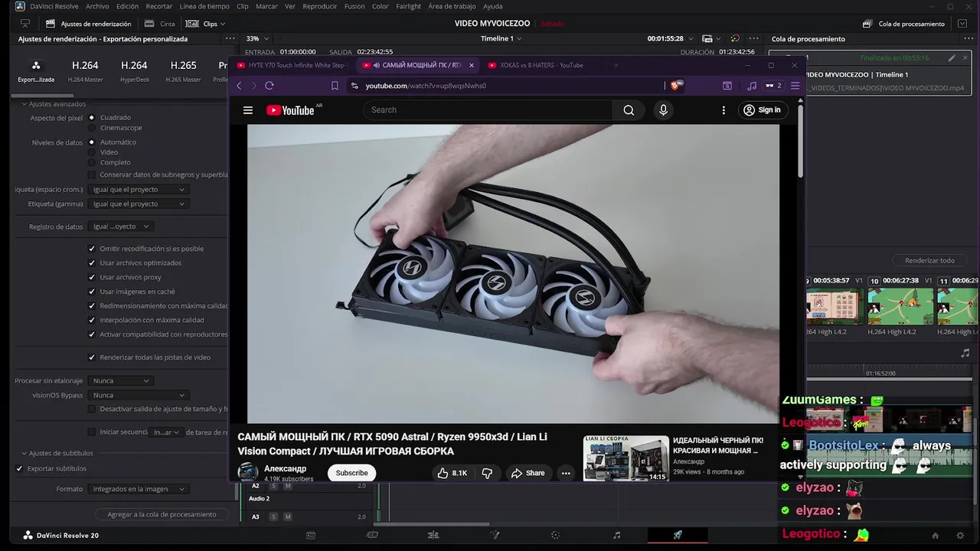Open the Fusion menu in menu bar
980x551 pixels.
[354, 6]
